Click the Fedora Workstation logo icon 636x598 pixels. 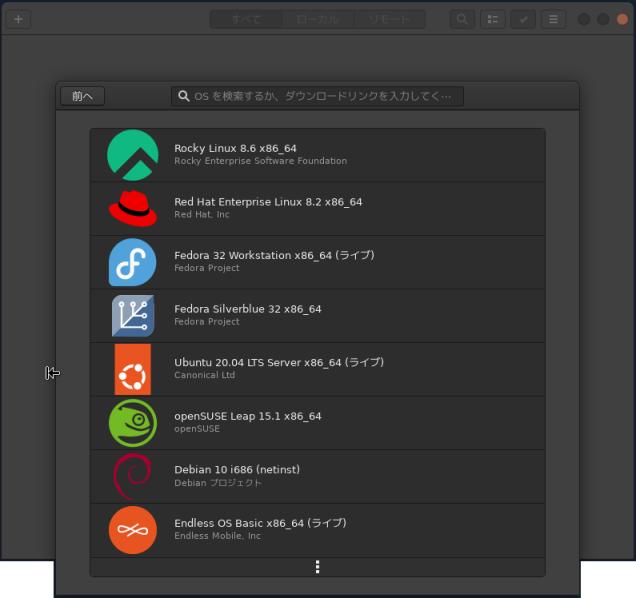(x=133, y=262)
